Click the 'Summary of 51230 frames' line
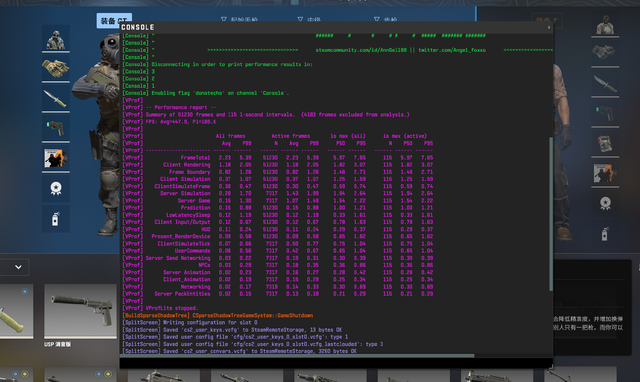Screen dimensions: 640x382 point(266,115)
